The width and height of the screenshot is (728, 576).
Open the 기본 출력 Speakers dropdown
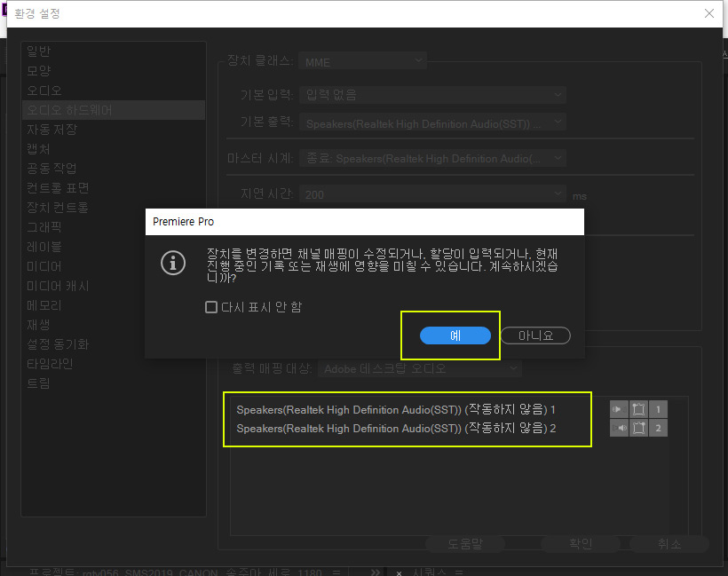[x=432, y=123]
